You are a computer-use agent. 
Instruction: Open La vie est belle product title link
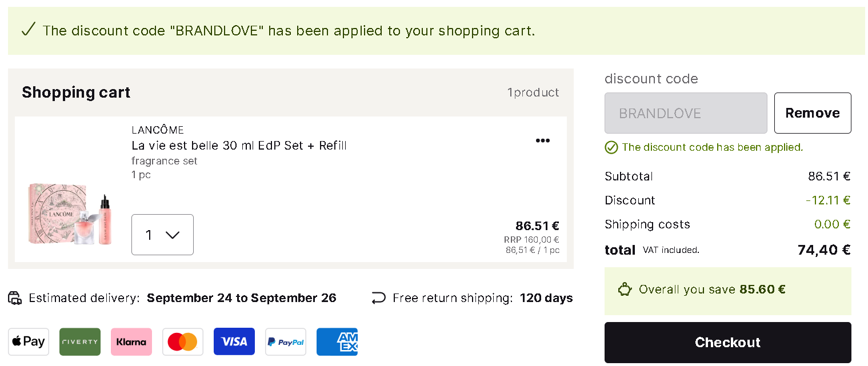[x=239, y=146]
